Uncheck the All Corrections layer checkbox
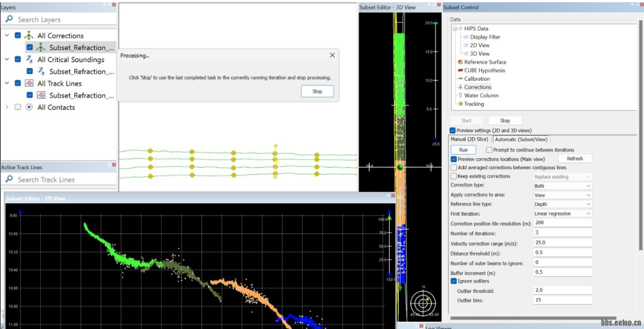Screen dimensions: 644x329 (18, 36)
